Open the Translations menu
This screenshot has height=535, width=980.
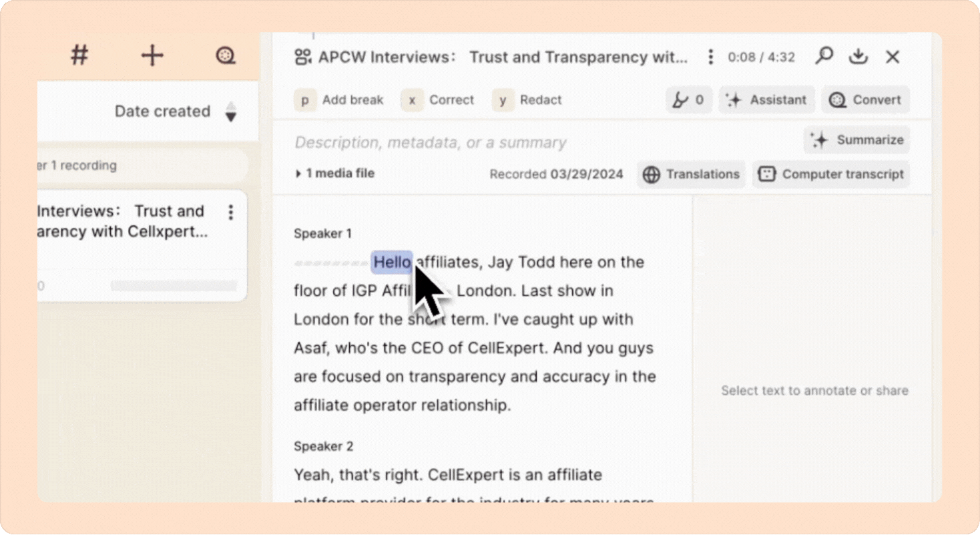[691, 174]
